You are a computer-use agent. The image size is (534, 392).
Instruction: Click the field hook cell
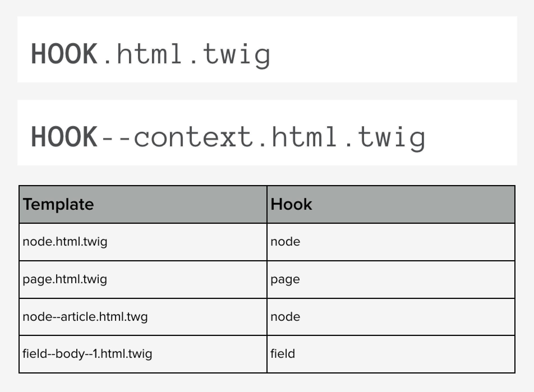(x=282, y=354)
